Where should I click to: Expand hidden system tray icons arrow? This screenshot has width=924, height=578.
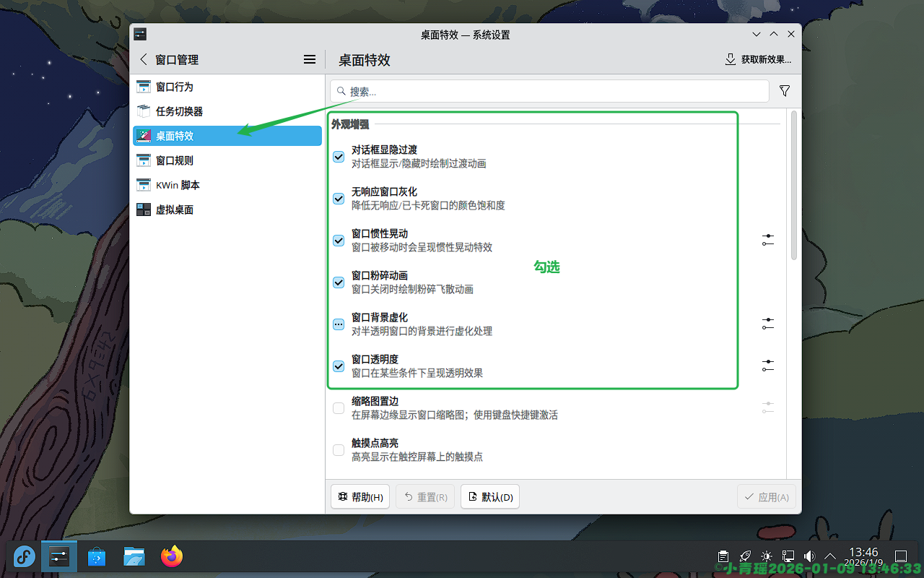[x=830, y=556]
